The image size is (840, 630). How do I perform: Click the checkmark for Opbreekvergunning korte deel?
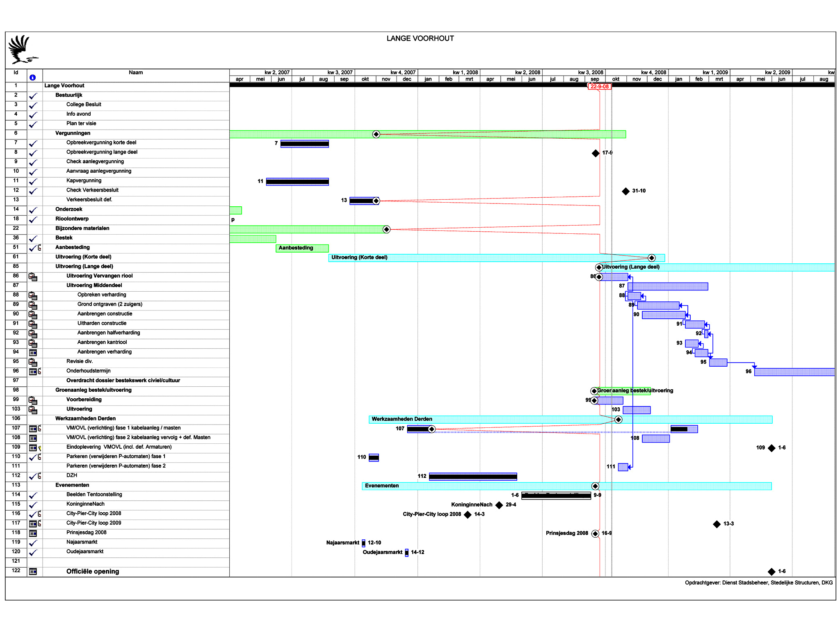coord(33,144)
